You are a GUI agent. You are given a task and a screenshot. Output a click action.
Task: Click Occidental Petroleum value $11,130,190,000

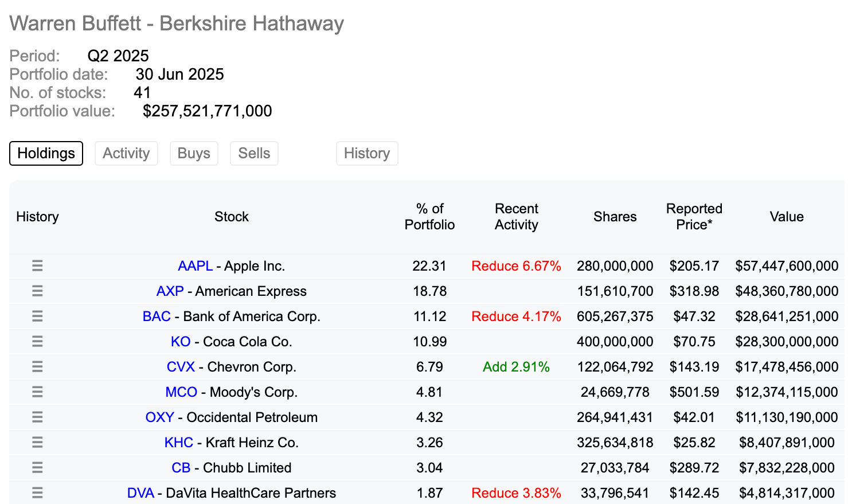tap(787, 417)
